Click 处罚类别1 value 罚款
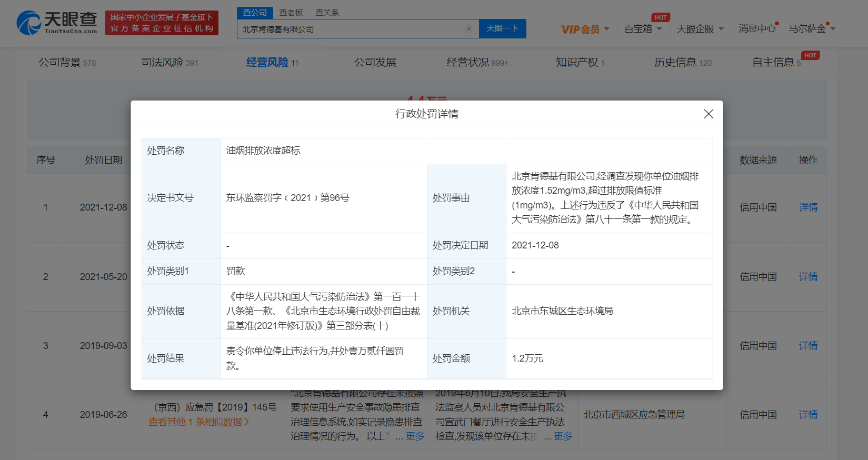This screenshot has height=460, width=868. (235, 271)
